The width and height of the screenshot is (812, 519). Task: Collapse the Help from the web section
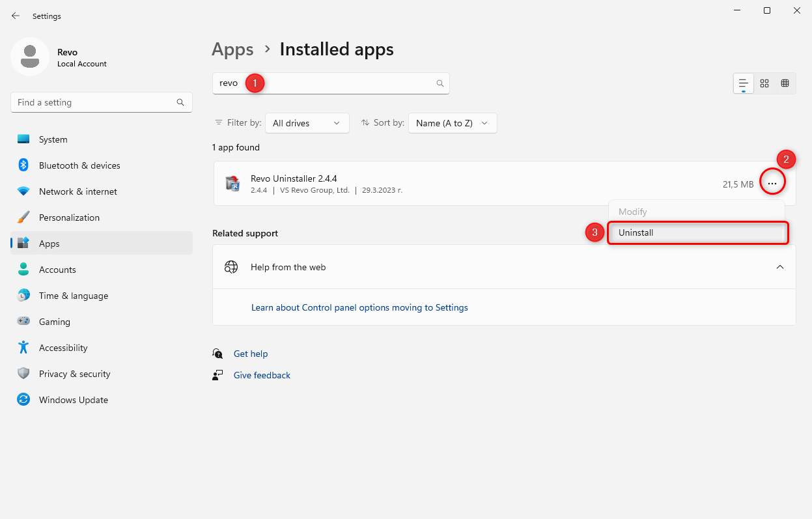click(780, 267)
